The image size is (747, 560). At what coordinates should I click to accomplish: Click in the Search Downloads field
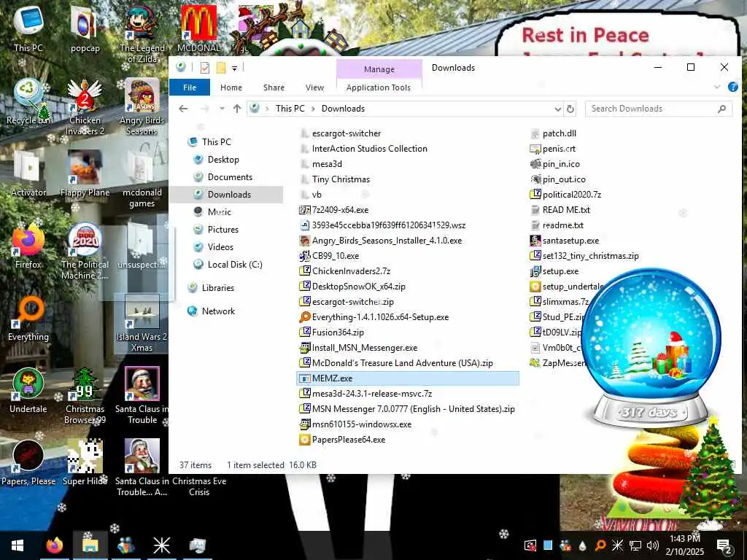[659, 109]
